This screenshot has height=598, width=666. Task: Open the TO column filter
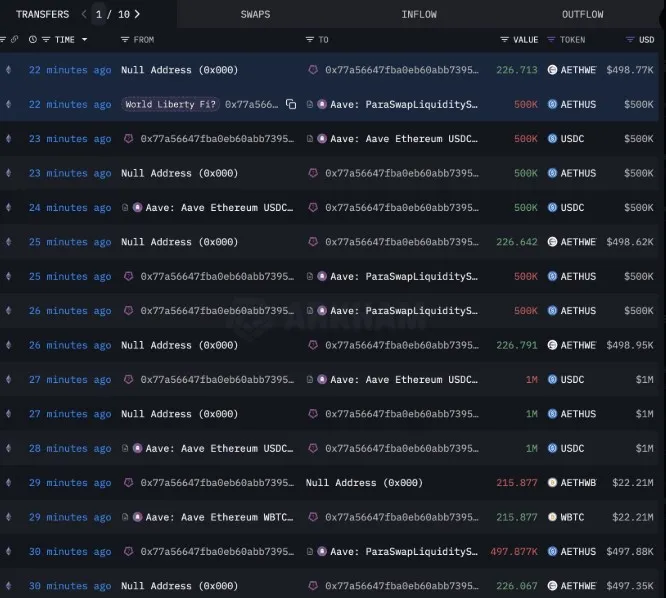310,39
